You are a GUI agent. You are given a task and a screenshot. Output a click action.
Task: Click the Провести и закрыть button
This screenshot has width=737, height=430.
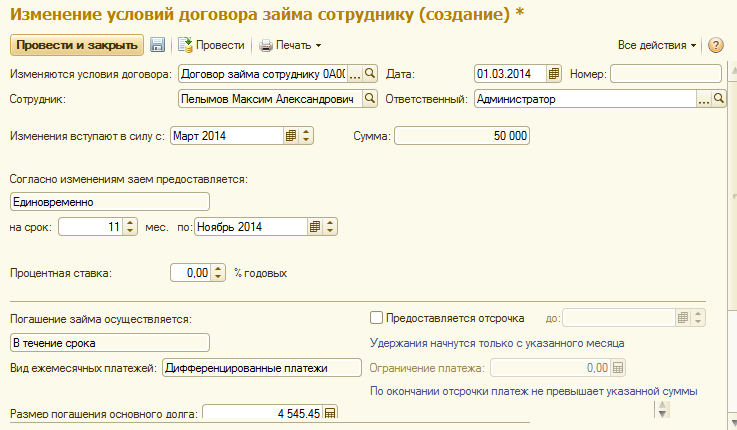[x=76, y=45]
